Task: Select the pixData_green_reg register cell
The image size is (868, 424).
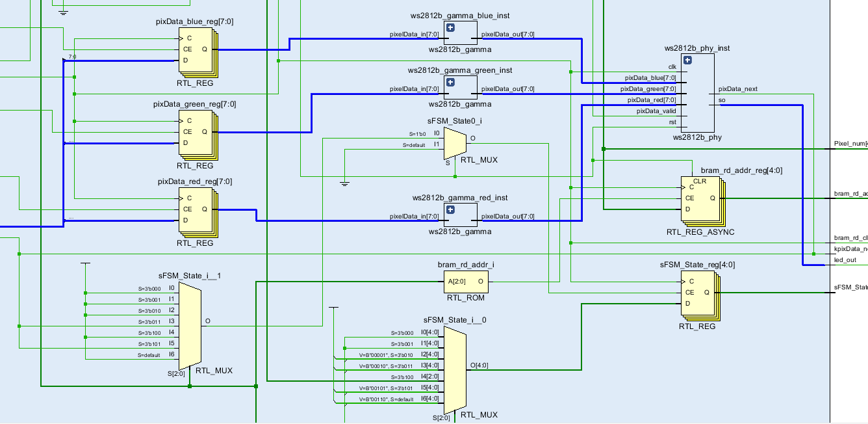Action: coord(197,135)
